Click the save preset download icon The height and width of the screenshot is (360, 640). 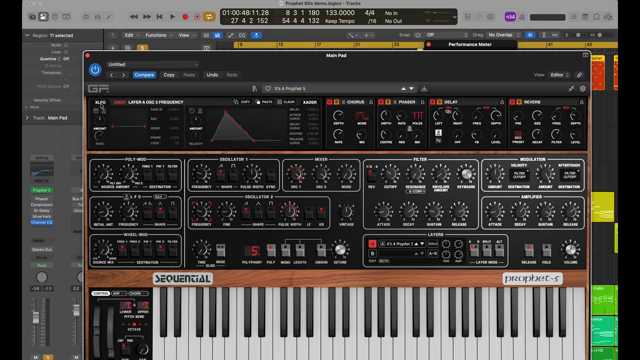[x=424, y=89]
